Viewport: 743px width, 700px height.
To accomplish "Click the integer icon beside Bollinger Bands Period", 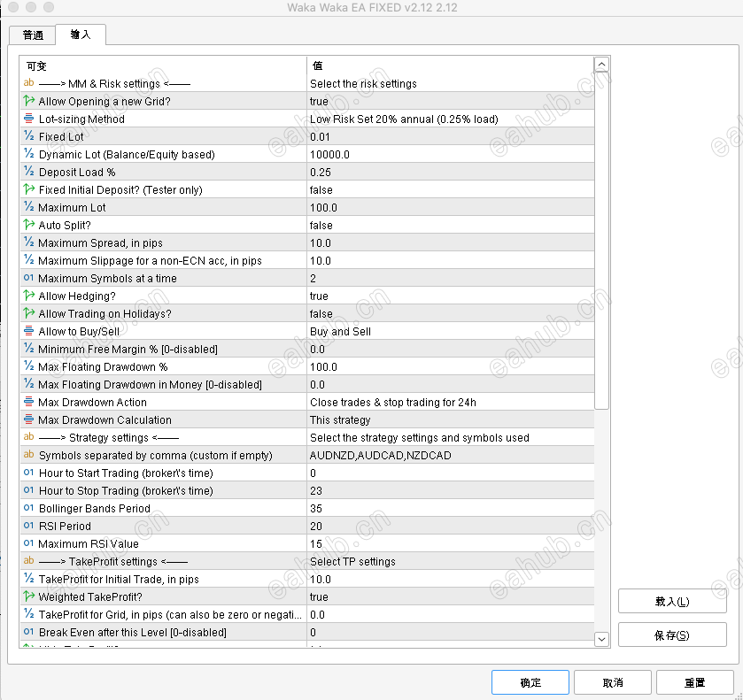I will [x=29, y=508].
